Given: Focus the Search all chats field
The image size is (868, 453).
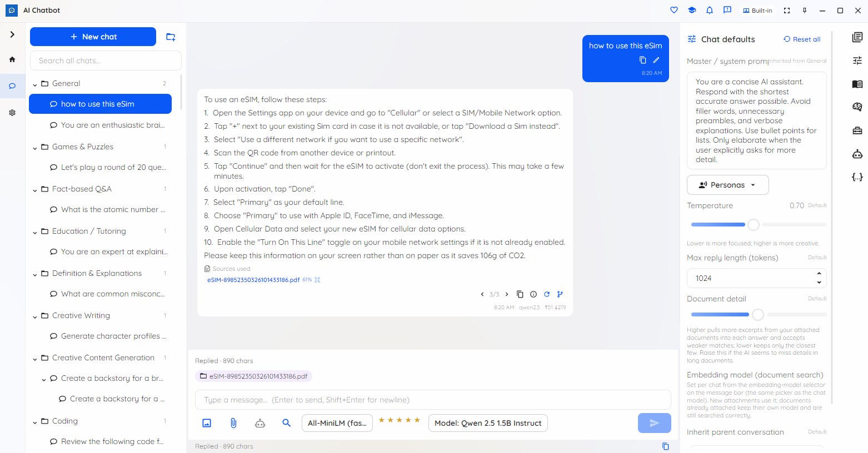Looking at the screenshot, I should [x=106, y=61].
